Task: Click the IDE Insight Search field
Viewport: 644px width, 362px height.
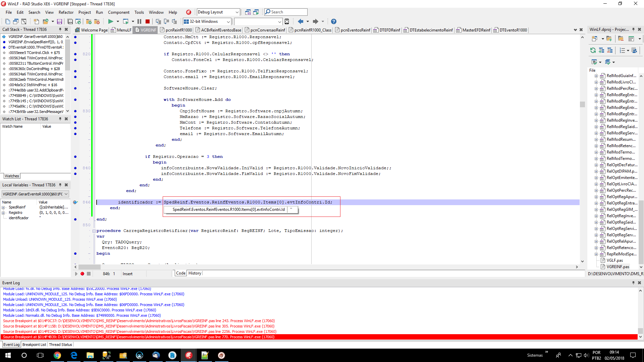Action: 286,12
